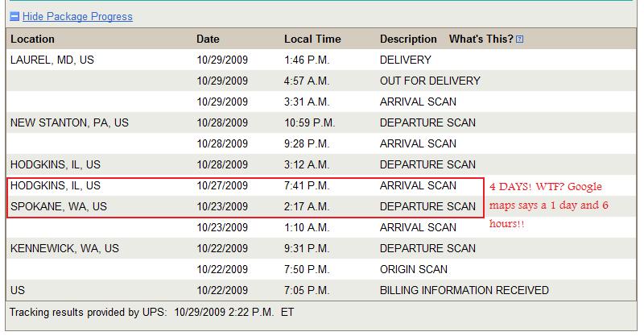Click the DELIVERY description entry
Image resolution: width=644 pixels, height=336 pixels.
406,60
